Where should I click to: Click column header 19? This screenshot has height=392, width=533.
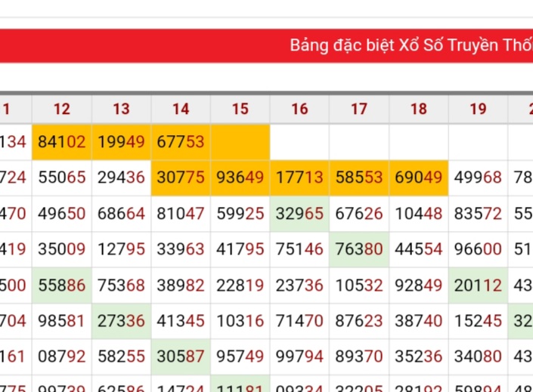478,110
